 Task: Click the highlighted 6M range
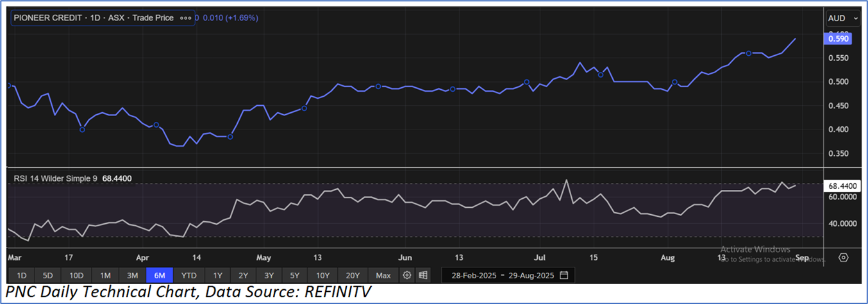point(160,275)
